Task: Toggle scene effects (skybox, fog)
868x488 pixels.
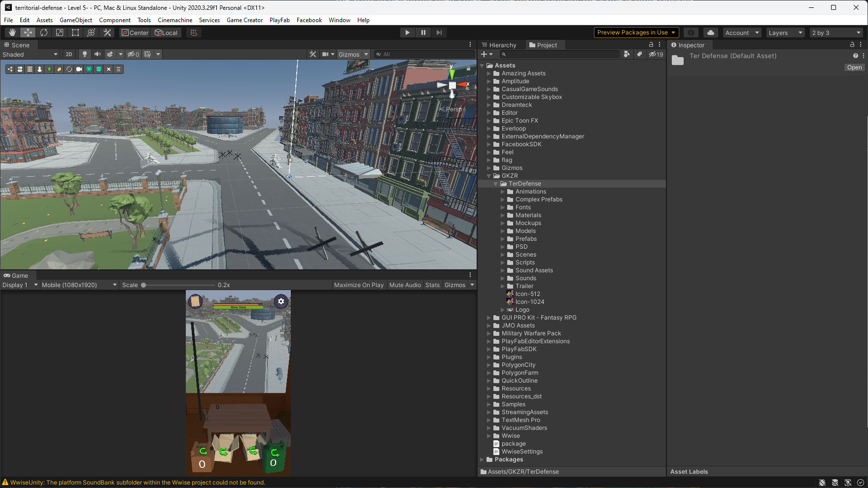Action: (110, 54)
